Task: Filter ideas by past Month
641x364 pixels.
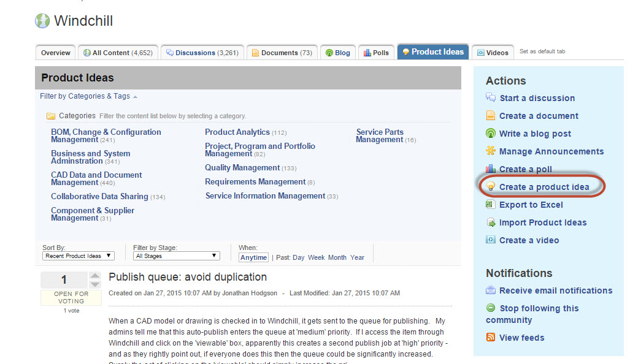Action: (x=337, y=257)
